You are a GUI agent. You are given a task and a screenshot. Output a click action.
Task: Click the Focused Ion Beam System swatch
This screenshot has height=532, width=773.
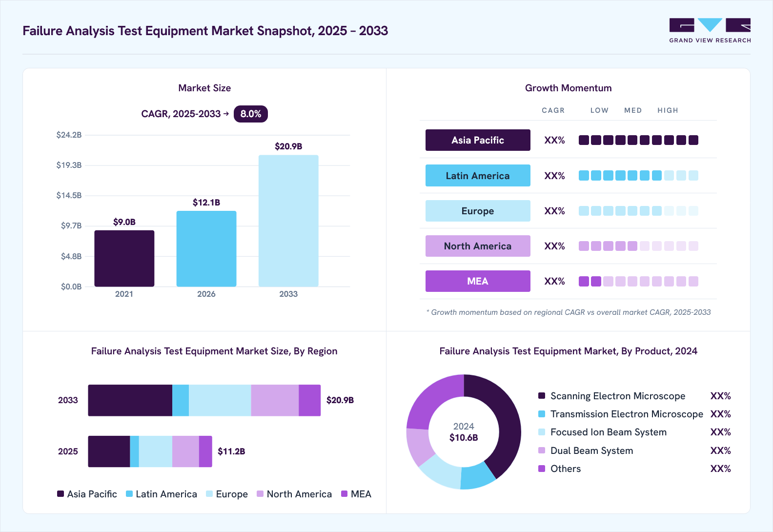[x=542, y=432]
